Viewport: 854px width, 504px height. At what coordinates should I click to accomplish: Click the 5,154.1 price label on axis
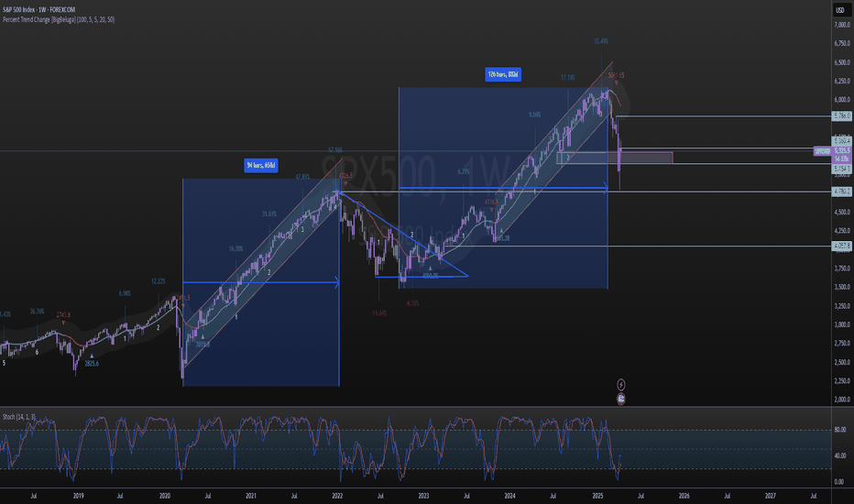(x=841, y=170)
